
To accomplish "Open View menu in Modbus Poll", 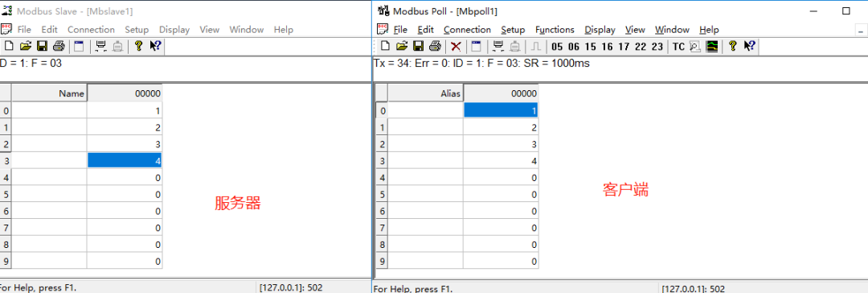I will (x=636, y=30).
